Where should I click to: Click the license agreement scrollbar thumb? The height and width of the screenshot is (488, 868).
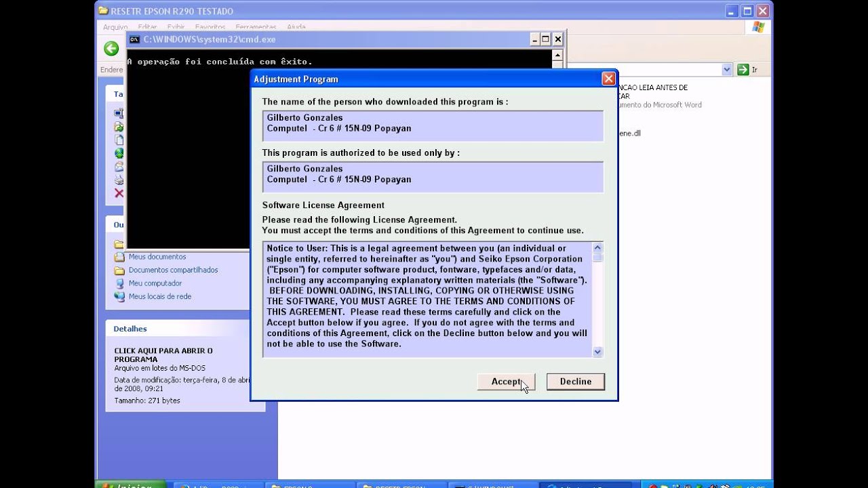(x=597, y=258)
